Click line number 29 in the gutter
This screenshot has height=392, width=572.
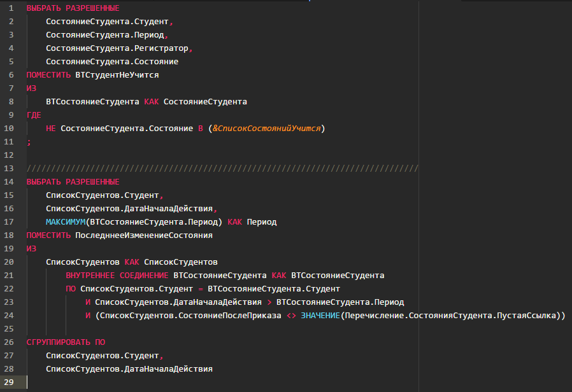(11, 382)
